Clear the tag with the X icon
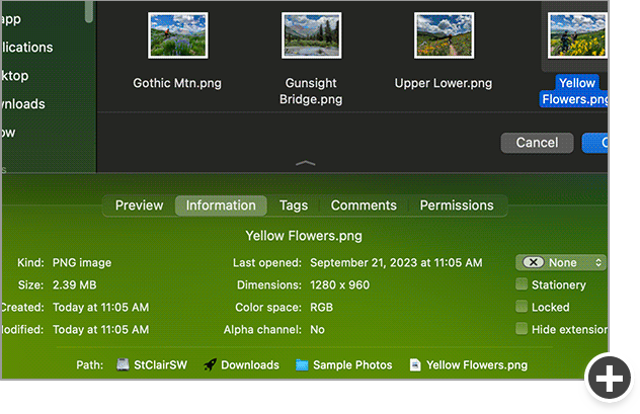The height and width of the screenshot is (414, 640). [533, 262]
